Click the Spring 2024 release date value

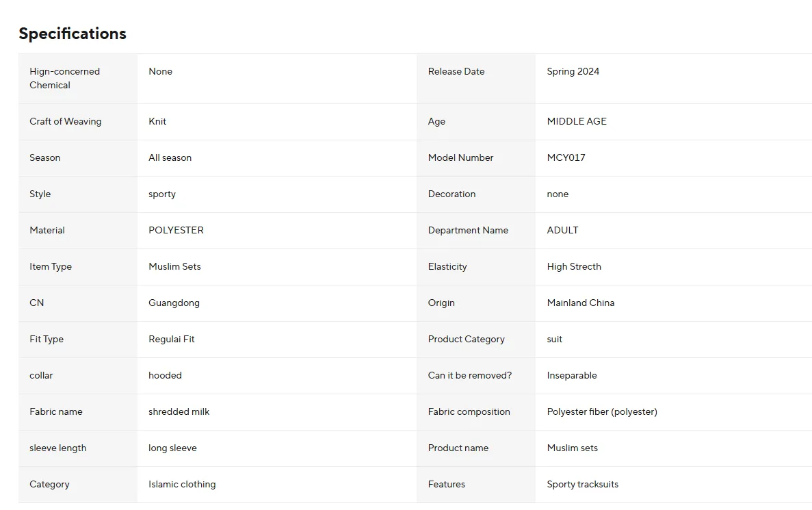(573, 71)
